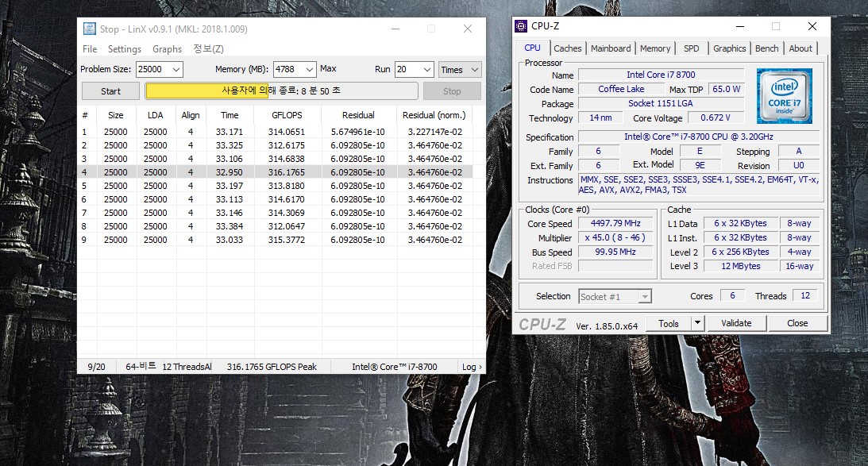
Task: Open the Settings menu in LinX
Action: point(125,48)
